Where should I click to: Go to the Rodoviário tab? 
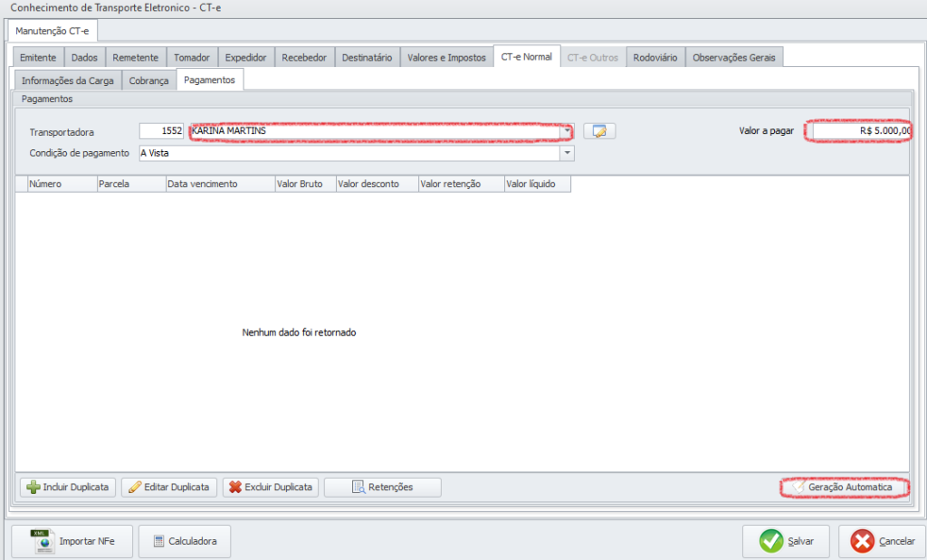655,58
